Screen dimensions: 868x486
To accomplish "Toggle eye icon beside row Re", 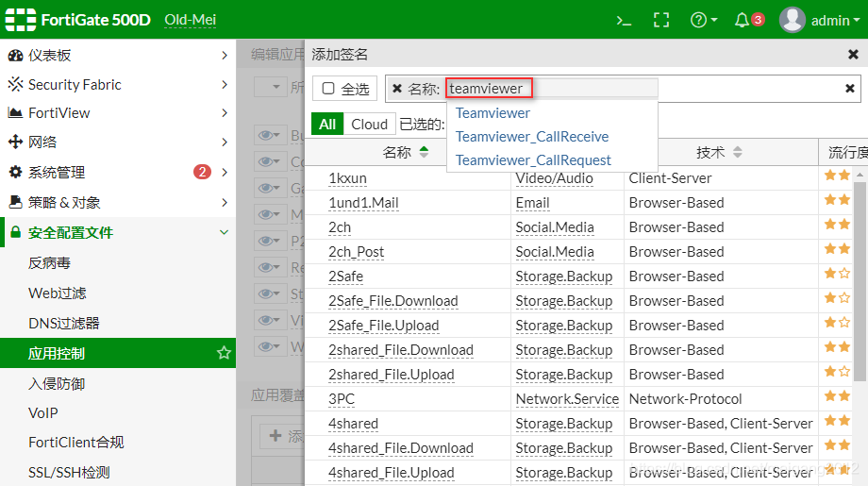I will (x=270, y=267).
